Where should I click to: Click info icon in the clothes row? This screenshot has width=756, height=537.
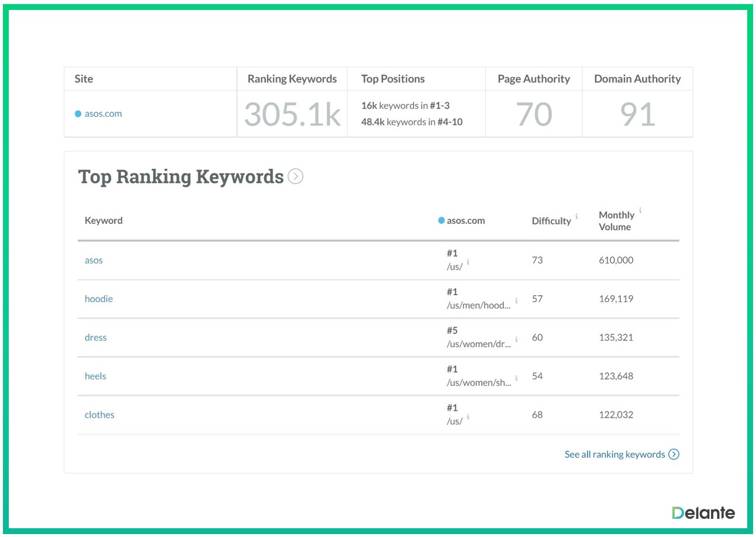[x=468, y=417]
